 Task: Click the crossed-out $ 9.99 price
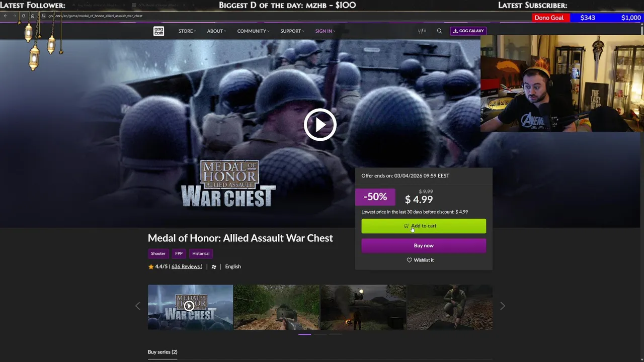tap(426, 192)
